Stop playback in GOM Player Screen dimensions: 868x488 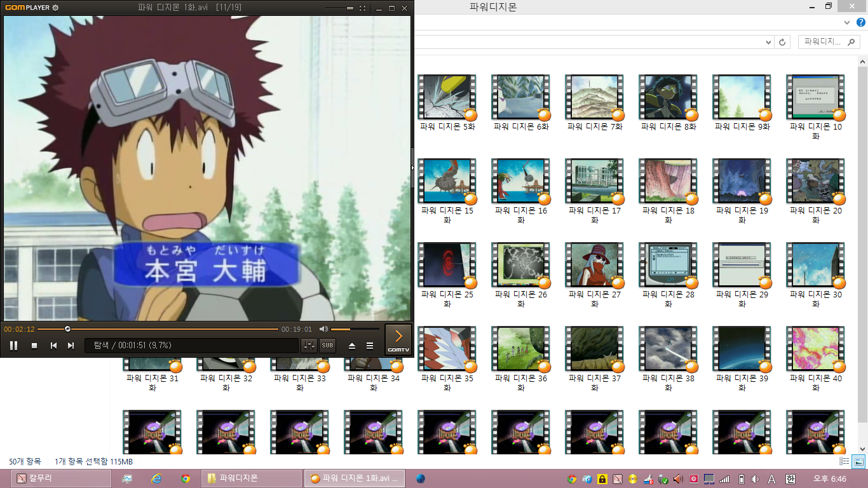tap(34, 346)
